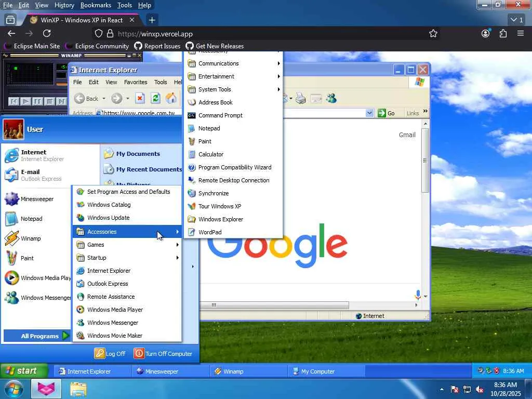Image resolution: width=532 pixels, height=399 pixels.
Task: Open Minesweeper from the Start menu pinned list
Action: pos(37,199)
